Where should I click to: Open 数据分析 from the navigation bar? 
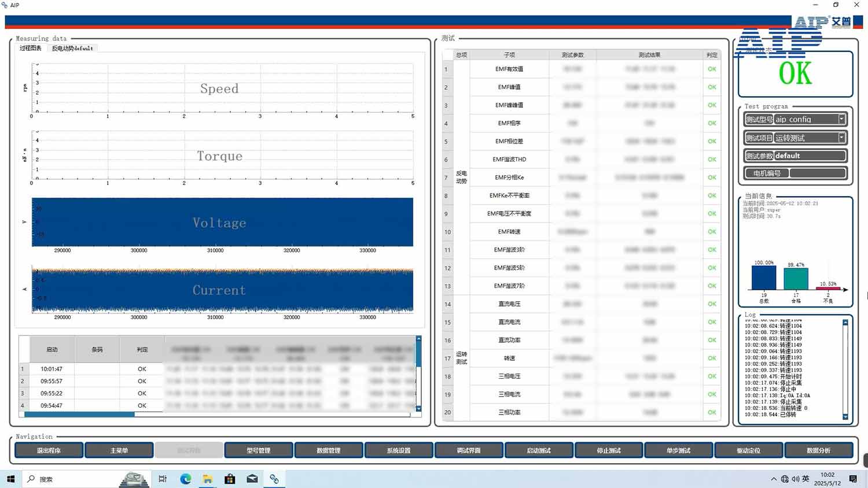(x=818, y=450)
